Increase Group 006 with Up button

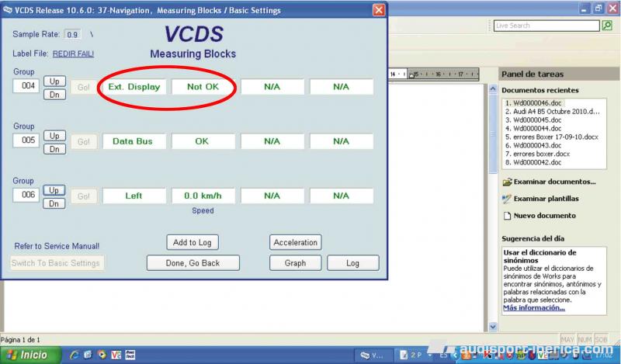(54, 190)
